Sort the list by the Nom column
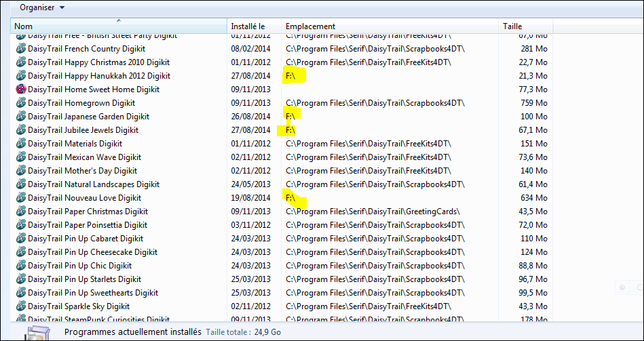 (x=119, y=26)
